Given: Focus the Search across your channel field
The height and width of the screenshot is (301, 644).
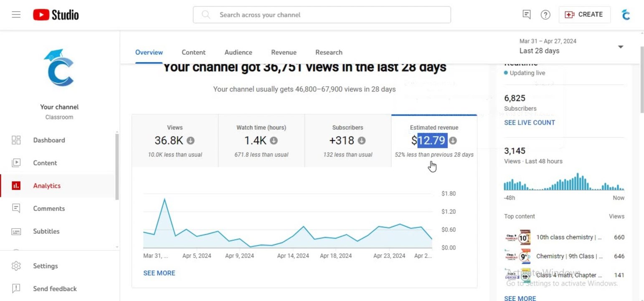Looking at the screenshot, I should pos(322,15).
